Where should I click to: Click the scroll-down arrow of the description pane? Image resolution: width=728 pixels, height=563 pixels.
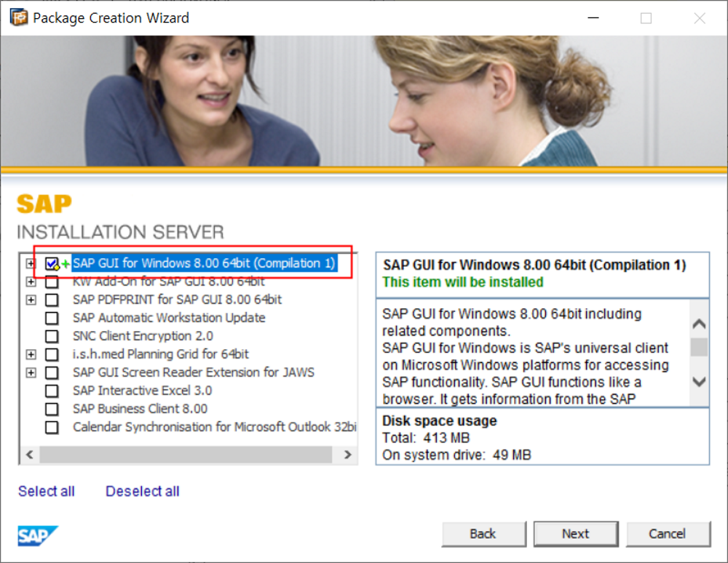(x=700, y=381)
